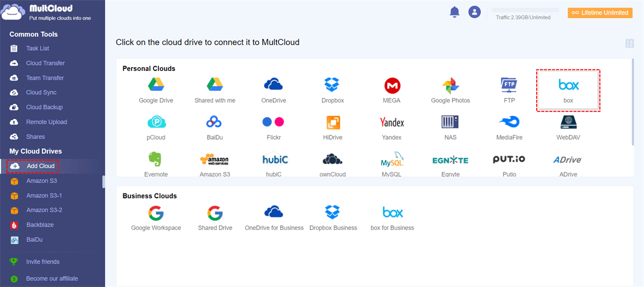This screenshot has width=644, height=287.
Task: Select the Google Photos icon
Action: coord(450,85)
